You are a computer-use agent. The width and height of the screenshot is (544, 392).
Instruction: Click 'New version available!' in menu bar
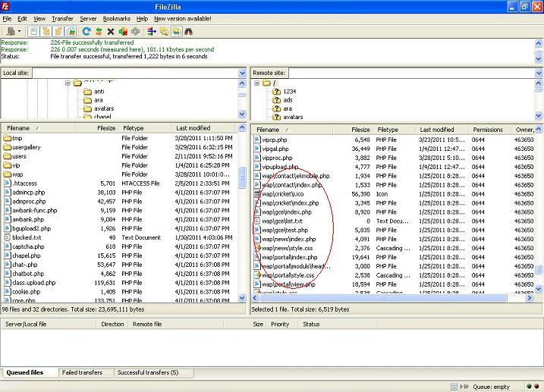coord(183,18)
